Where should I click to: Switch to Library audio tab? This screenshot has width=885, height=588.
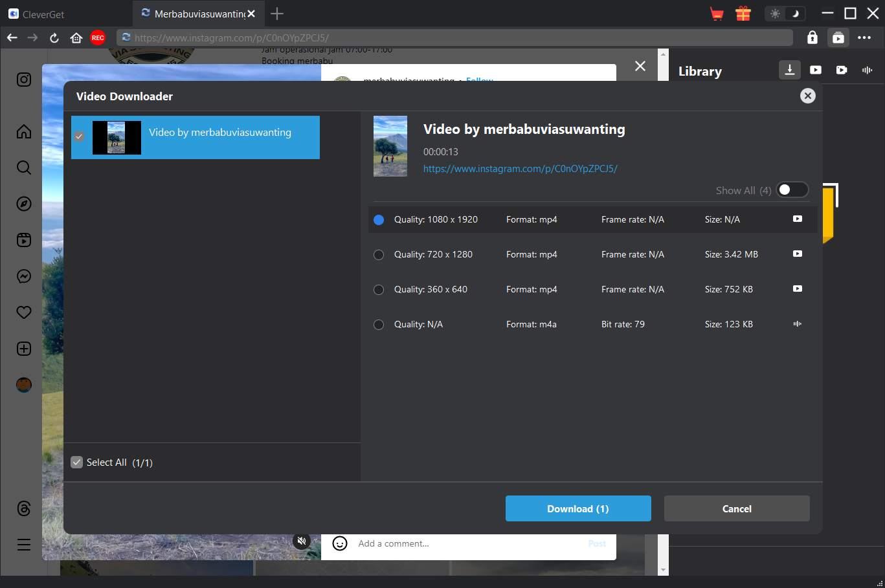click(868, 70)
